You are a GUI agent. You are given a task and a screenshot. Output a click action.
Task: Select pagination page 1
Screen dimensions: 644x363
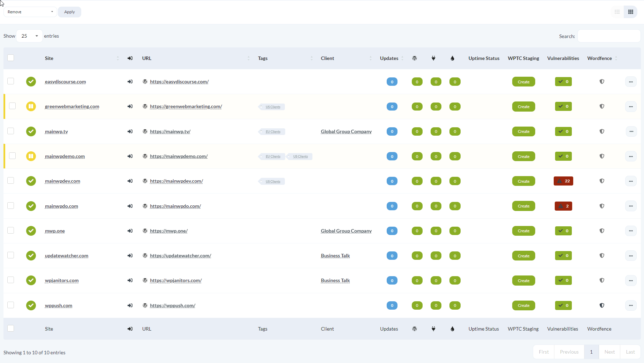coord(591,352)
